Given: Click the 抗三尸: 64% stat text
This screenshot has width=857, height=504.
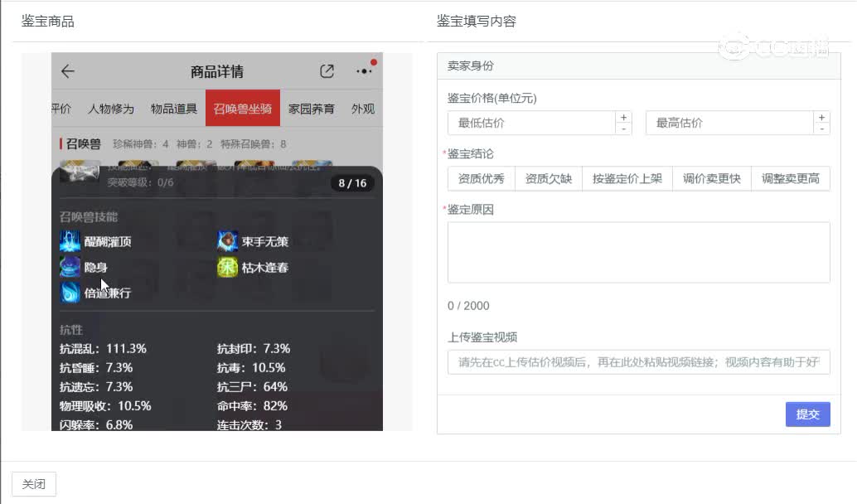Looking at the screenshot, I should [x=252, y=386].
